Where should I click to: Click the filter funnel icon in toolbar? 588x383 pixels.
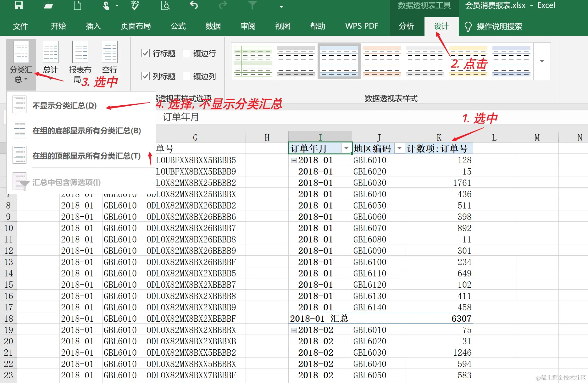[x=252, y=5]
